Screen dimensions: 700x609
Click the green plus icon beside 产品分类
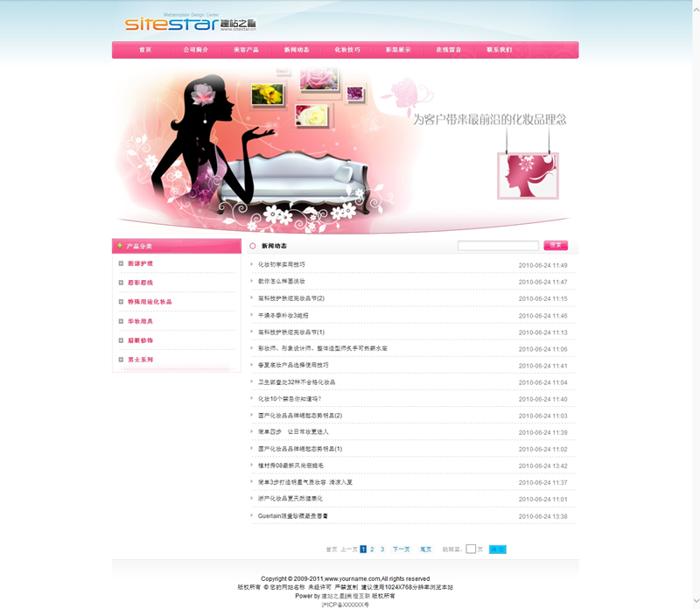pyautogui.click(x=120, y=246)
